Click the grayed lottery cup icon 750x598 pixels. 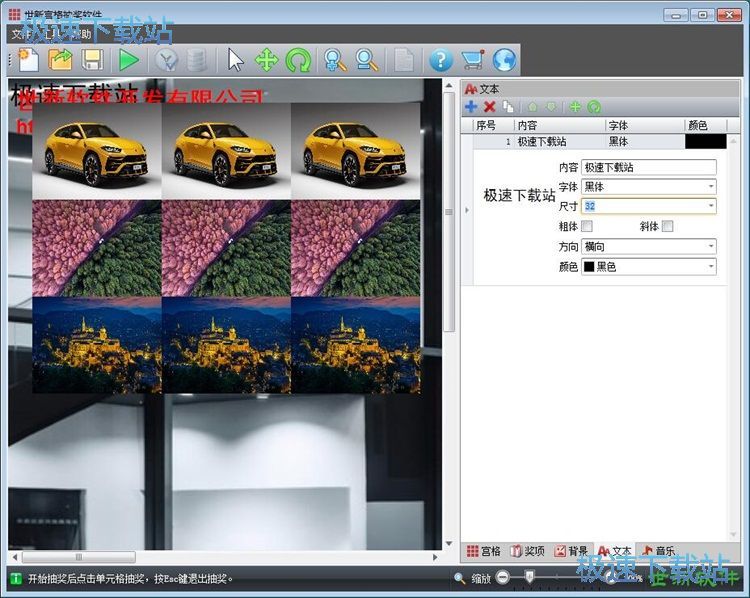pyautogui.click(x=166, y=61)
